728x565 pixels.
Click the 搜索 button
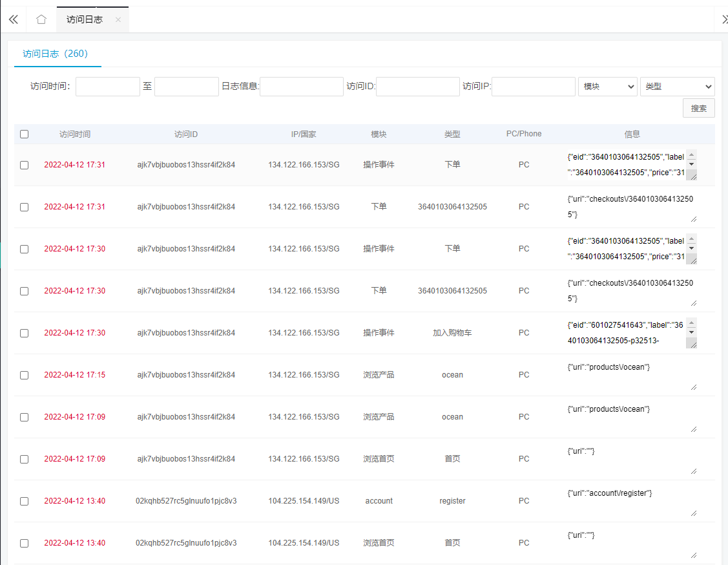pos(699,108)
